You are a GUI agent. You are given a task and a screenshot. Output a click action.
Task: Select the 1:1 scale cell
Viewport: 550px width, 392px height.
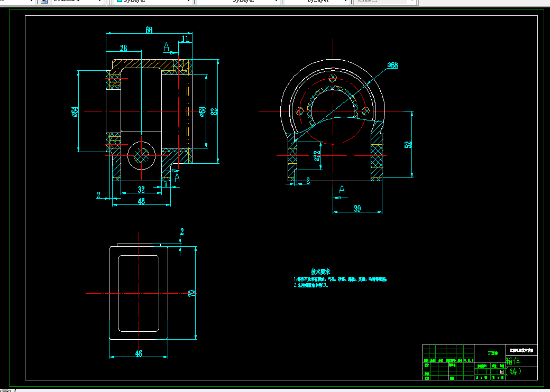(x=501, y=372)
